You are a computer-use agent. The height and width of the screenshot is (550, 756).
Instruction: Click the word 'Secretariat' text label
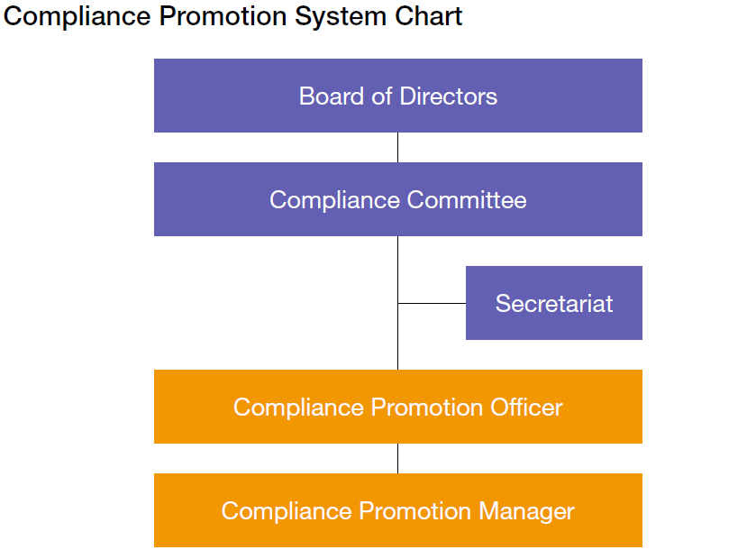(553, 303)
